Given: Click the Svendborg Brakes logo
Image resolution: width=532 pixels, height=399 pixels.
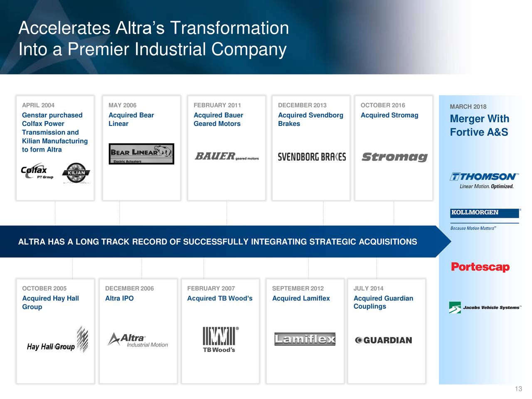Looking at the screenshot, I should tap(311, 157).
